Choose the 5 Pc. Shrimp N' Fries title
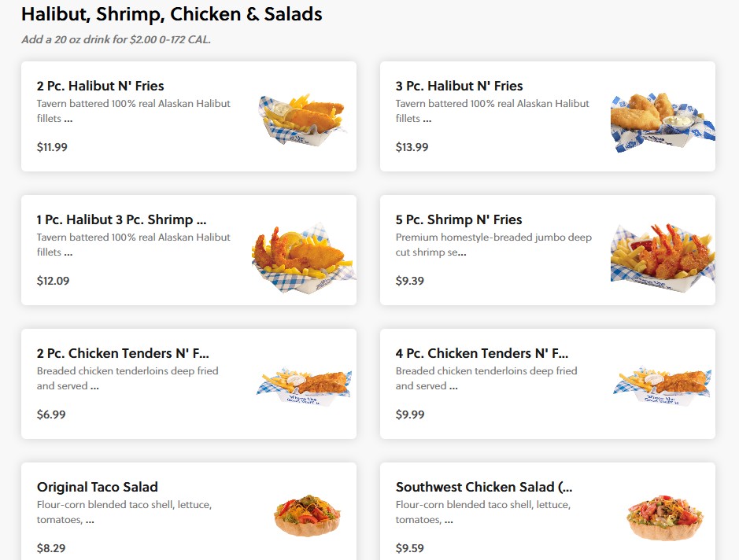The image size is (739, 560). pyautogui.click(x=459, y=219)
